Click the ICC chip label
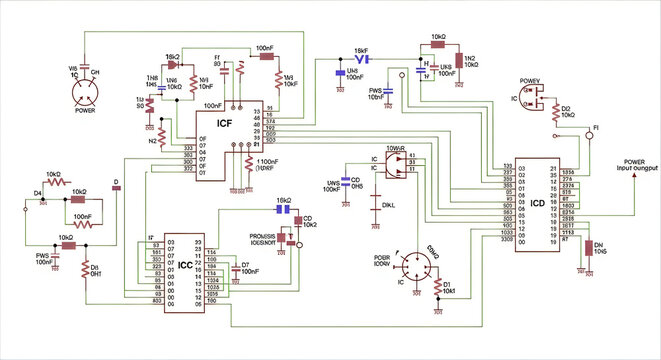661x360 pixels. (185, 265)
